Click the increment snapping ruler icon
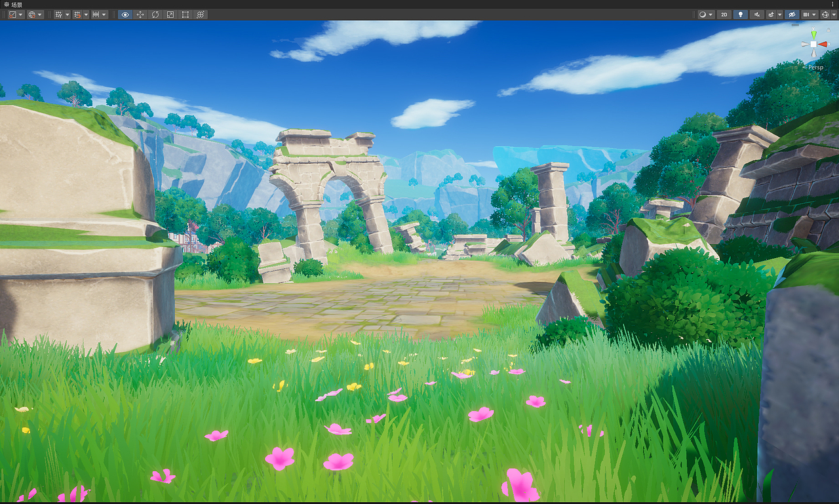Viewport: 839px width, 504px height. tap(96, 14)
